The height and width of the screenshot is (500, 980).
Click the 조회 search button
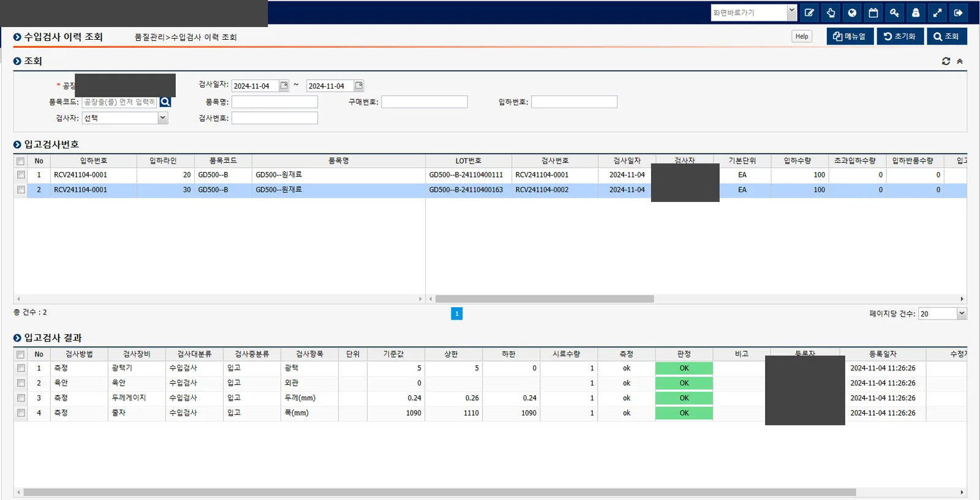946,37
